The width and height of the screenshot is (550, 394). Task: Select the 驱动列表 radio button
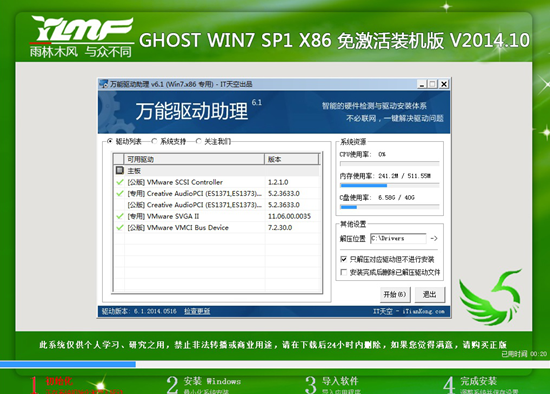(x=110, y=141)
